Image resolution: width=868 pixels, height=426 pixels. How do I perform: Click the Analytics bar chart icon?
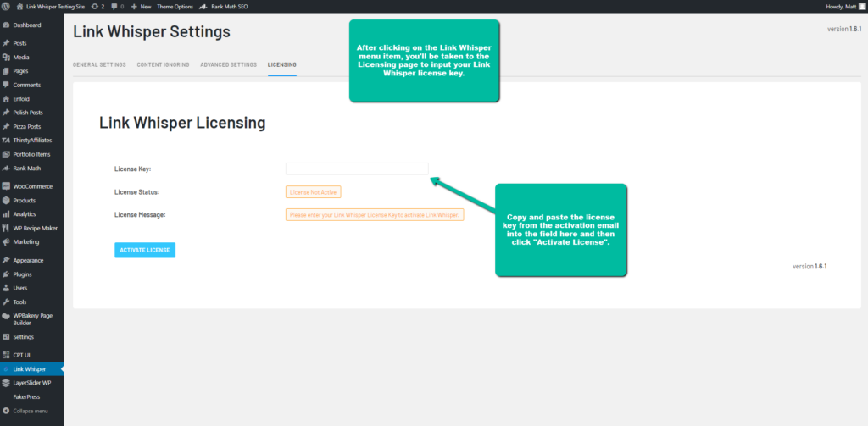tap(6, 214)
